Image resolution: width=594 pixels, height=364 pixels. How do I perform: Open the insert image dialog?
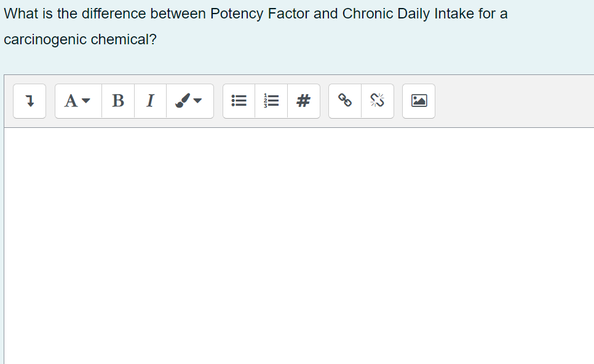[418, 101]
